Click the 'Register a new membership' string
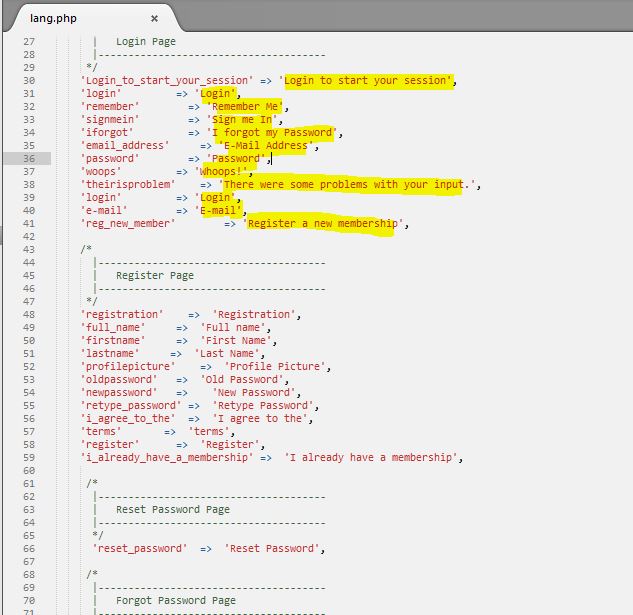This screenshot has width=633, height=615. 321,224
